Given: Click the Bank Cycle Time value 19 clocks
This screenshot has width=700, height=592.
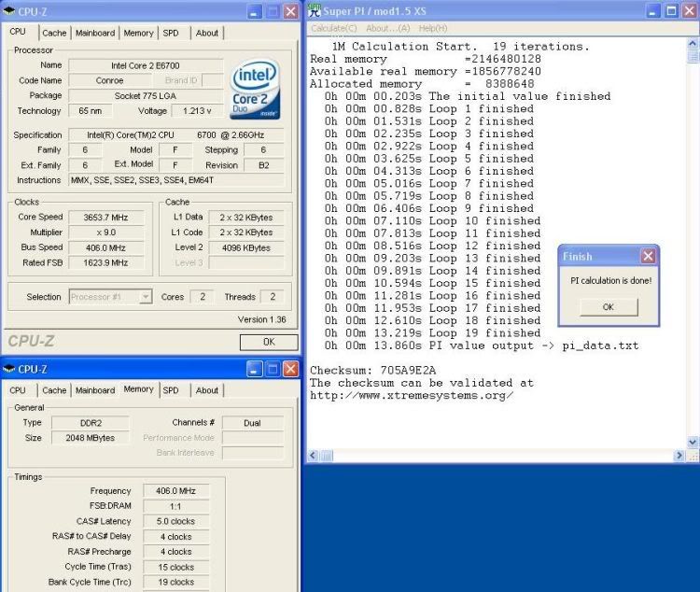Looking at the screenshot, I should point(175,582).
